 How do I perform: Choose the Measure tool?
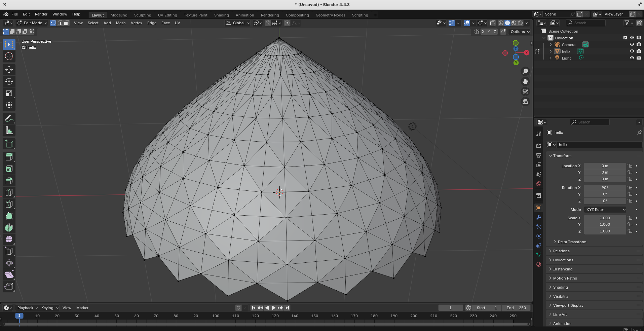[x=9, y=131]
